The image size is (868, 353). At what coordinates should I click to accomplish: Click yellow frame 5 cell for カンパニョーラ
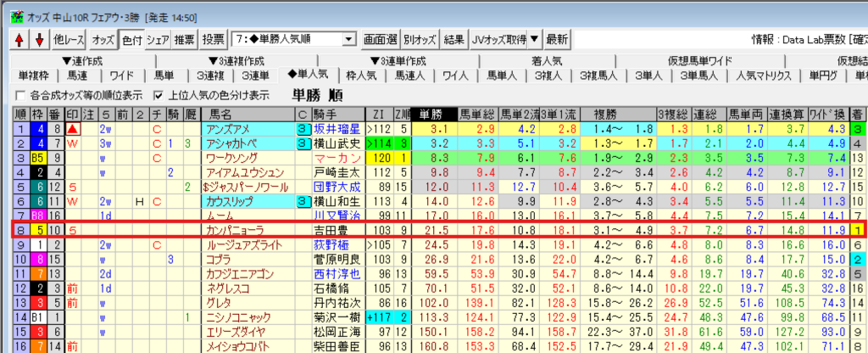pos(38,229)
